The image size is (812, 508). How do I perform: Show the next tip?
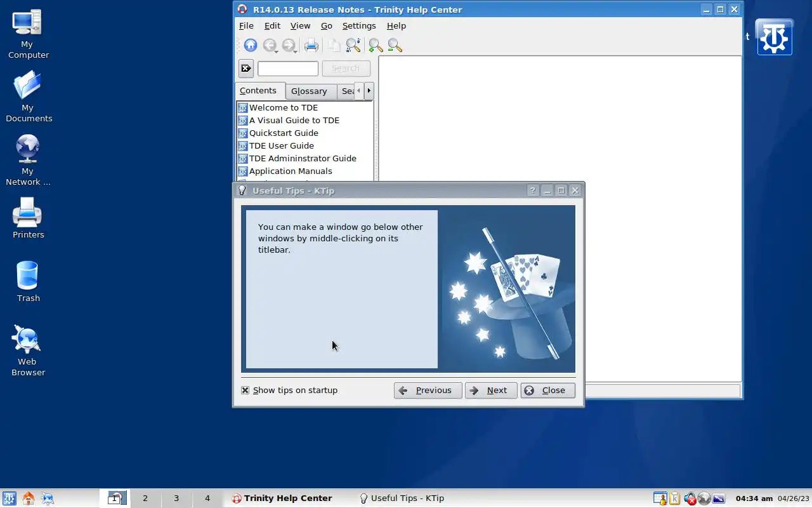[x=491, y=391]
